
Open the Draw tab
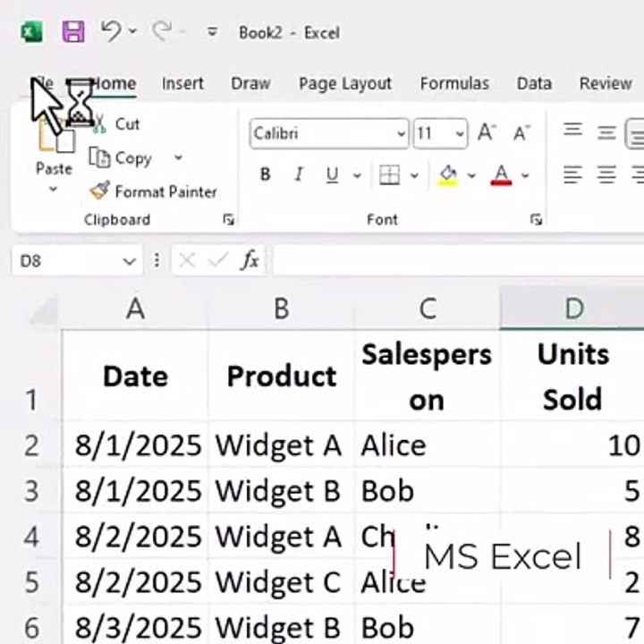[250, 84]
